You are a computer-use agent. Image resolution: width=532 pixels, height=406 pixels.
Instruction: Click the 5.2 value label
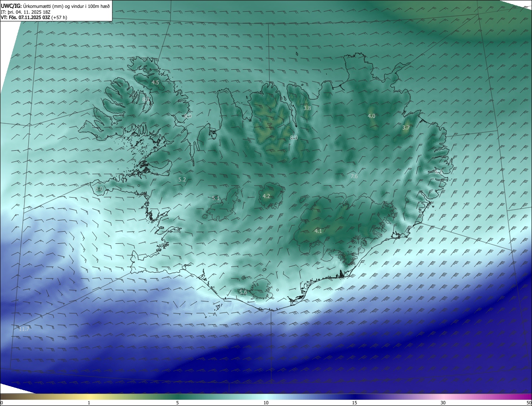[x=182, y=179]
